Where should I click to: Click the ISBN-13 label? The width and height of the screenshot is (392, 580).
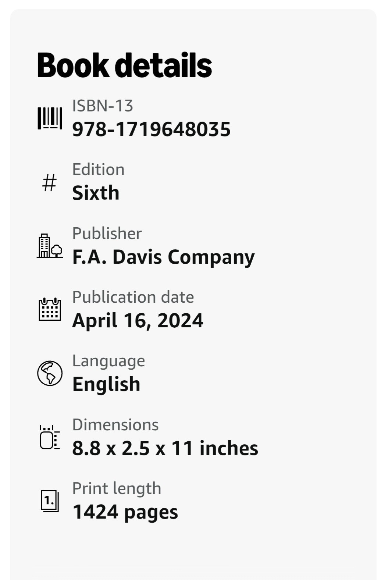(103, 106)
